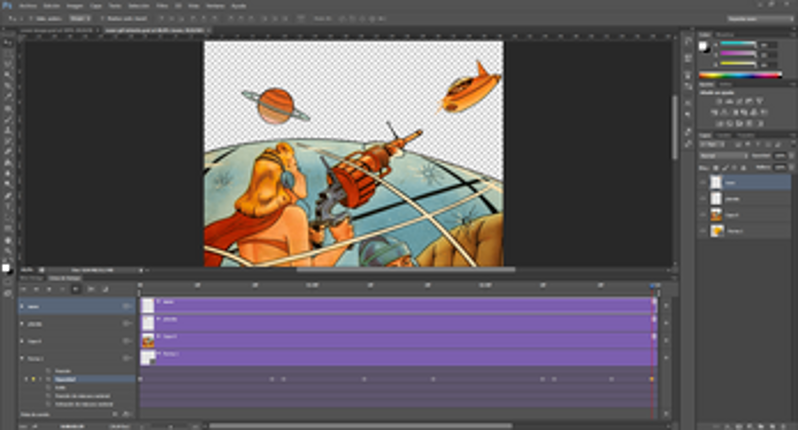The height and width of the screenshot is (430, 798).
Task: Toggle the auto-select checkbox in options bar
Action: tap(31, 18)
